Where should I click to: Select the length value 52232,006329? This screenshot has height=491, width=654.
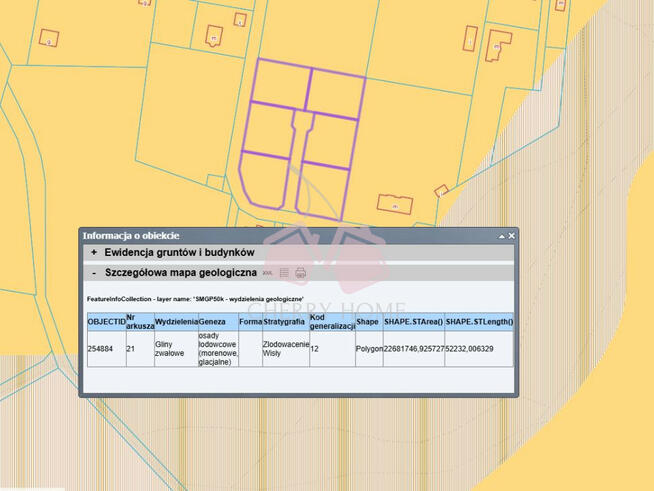[479, 349]
